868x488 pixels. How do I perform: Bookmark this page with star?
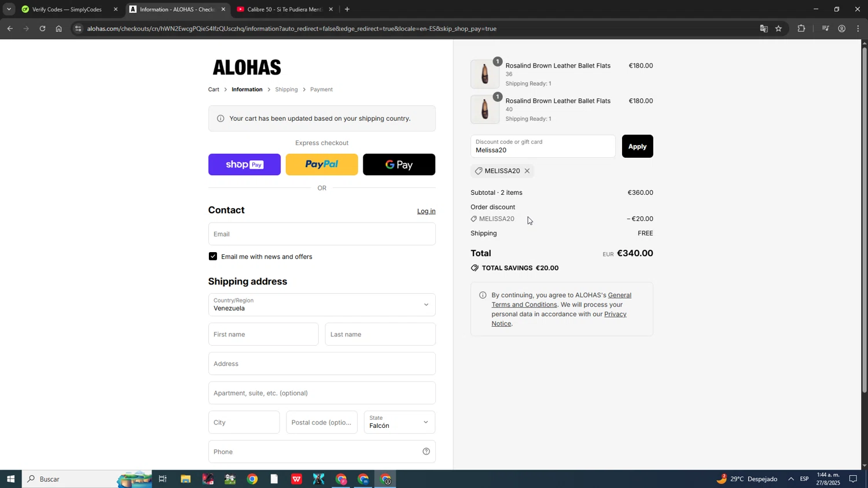coord(779,28)
